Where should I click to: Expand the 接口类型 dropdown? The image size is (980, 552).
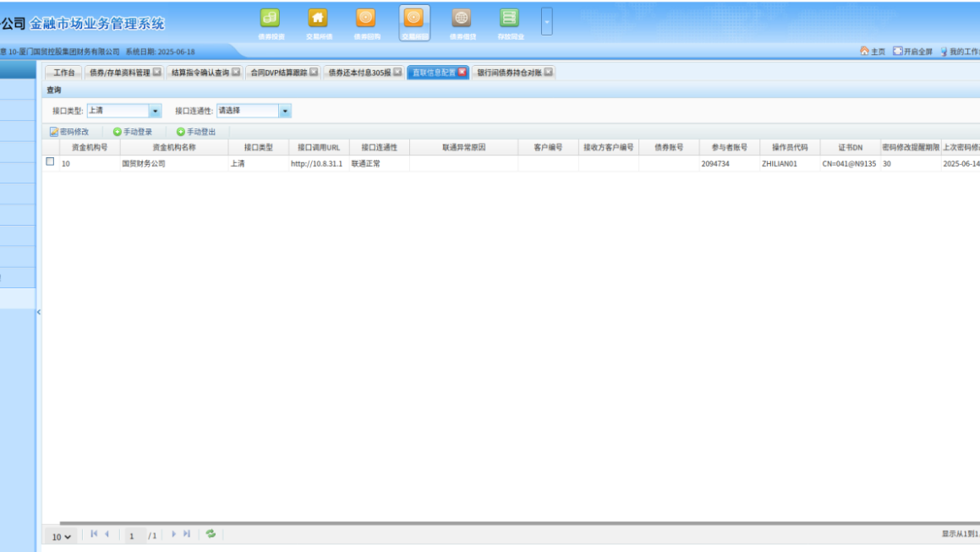tap(155, 111)
